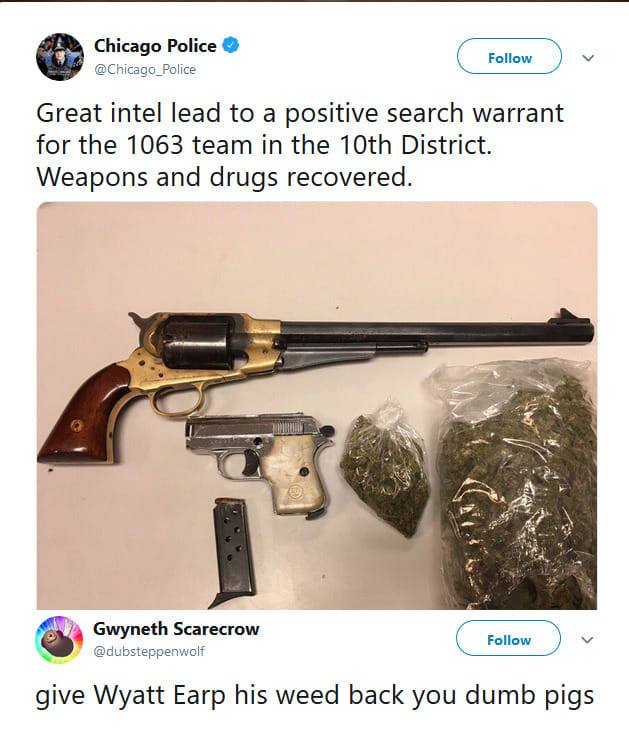Click the pistol magazine in the photo
629x729 pixels.
point(233,552)
